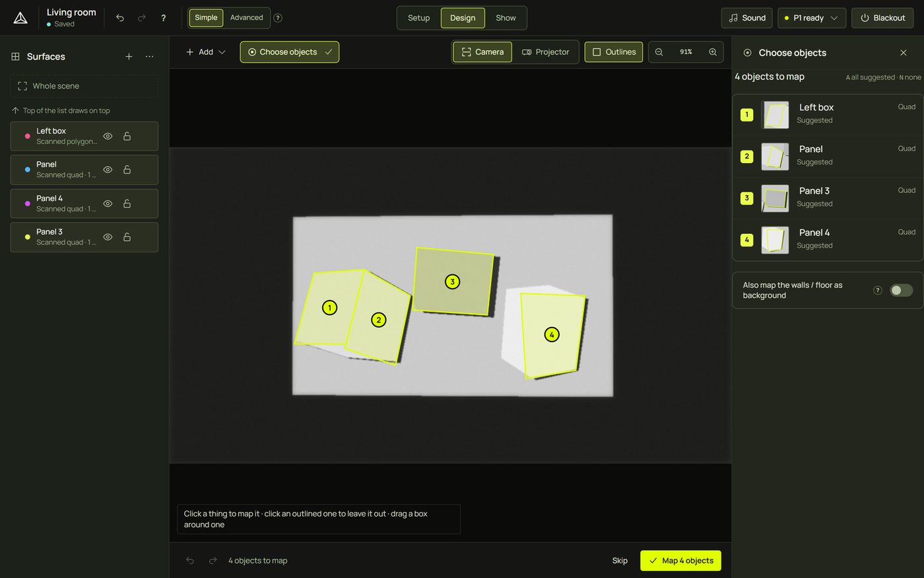Open the Sound settings
This screenshot has height=578, width=924.
point(747,18)
